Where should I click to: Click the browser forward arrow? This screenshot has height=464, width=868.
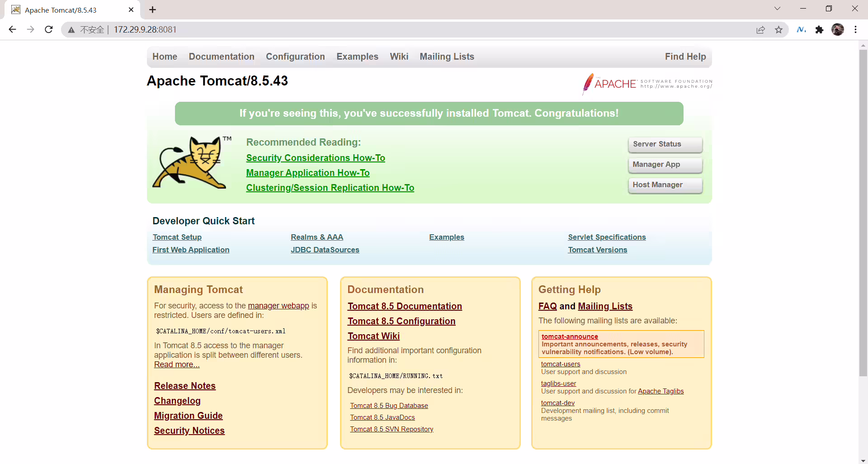[30, 29]
